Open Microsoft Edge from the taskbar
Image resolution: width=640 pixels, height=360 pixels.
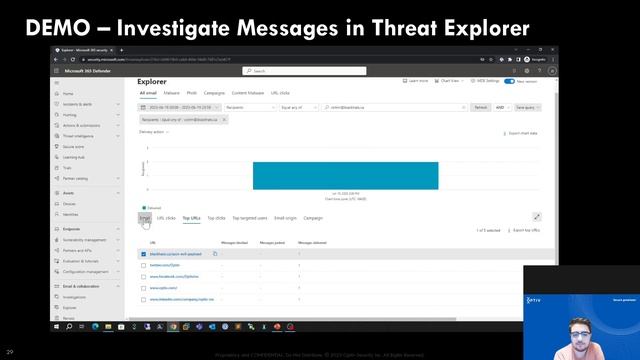95,327
